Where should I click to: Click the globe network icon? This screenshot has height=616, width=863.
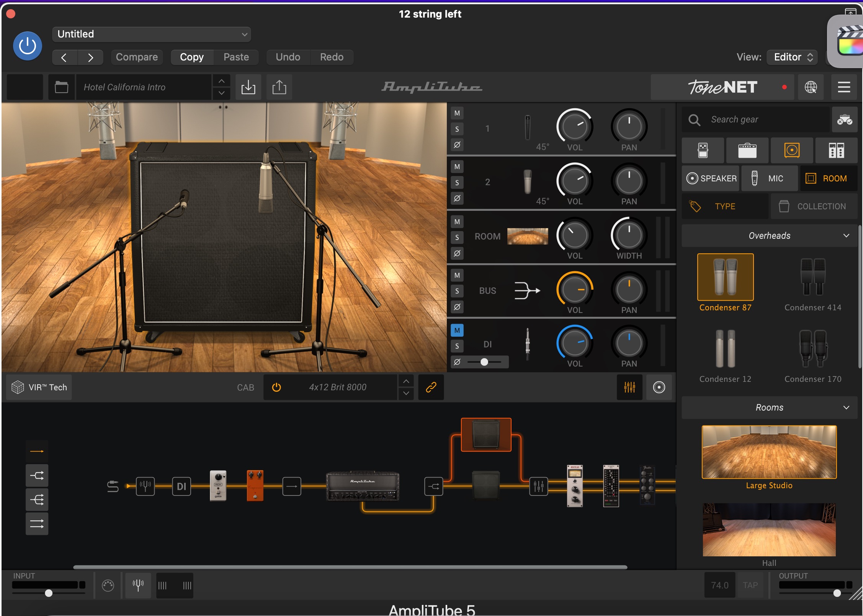coord(811,87)
